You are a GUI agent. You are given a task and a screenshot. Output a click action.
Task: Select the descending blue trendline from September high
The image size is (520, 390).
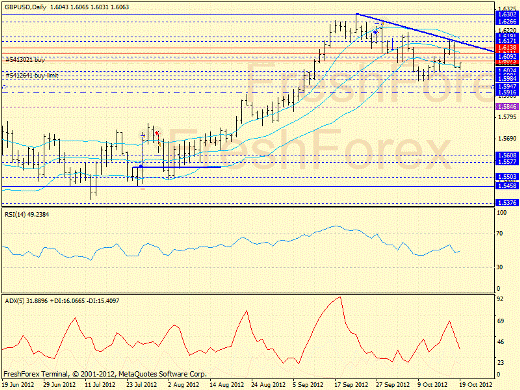(x=425, y=33)
